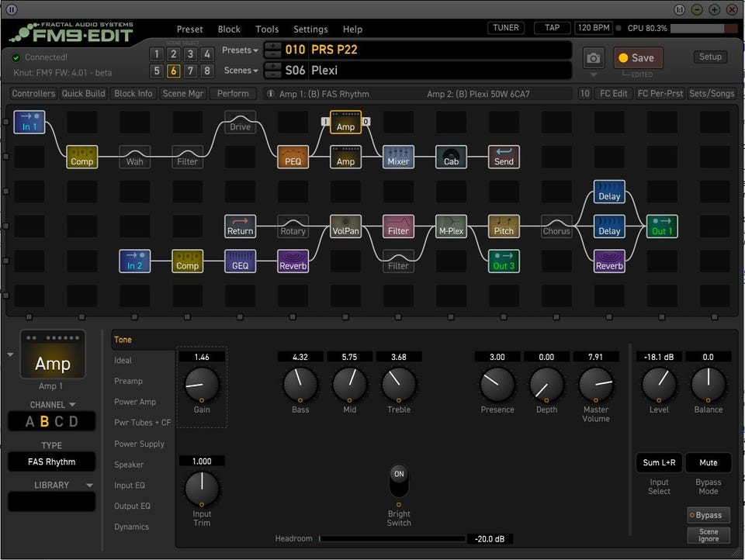Select the GEQ block

(x=240, y=261)
